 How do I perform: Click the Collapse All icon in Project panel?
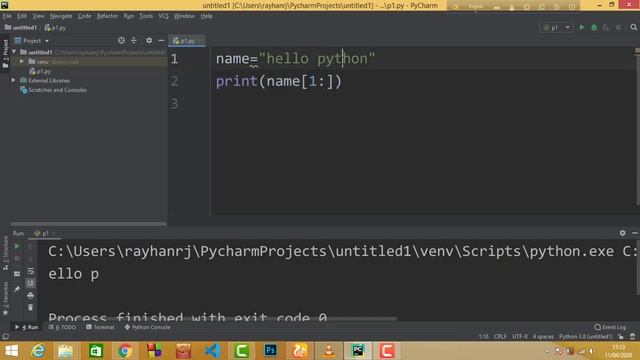pos(133,40)
